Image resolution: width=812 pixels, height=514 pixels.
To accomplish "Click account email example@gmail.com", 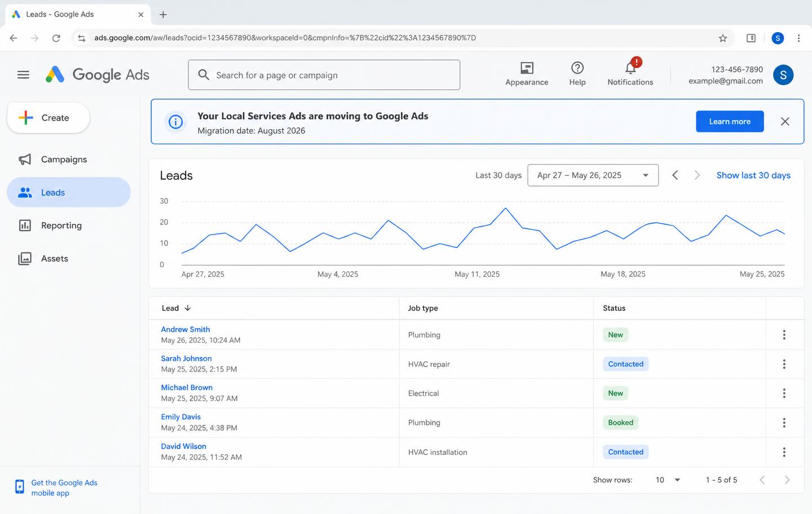I will [725, 81].
